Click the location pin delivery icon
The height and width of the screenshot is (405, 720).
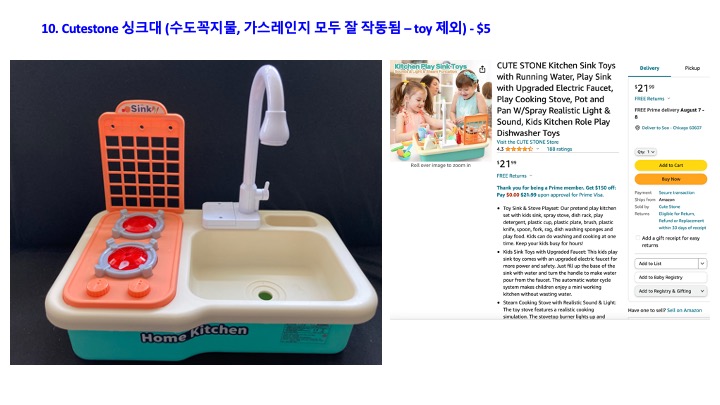click(637, 128)
